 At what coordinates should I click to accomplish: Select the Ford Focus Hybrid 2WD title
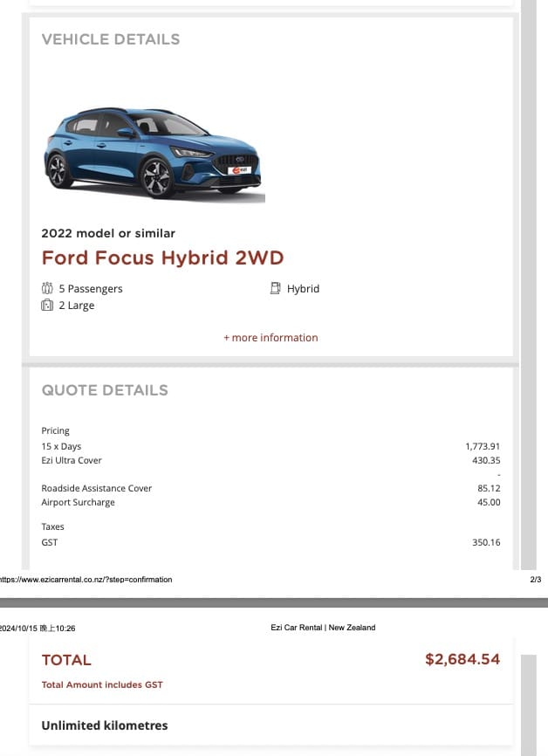[163, 258]
